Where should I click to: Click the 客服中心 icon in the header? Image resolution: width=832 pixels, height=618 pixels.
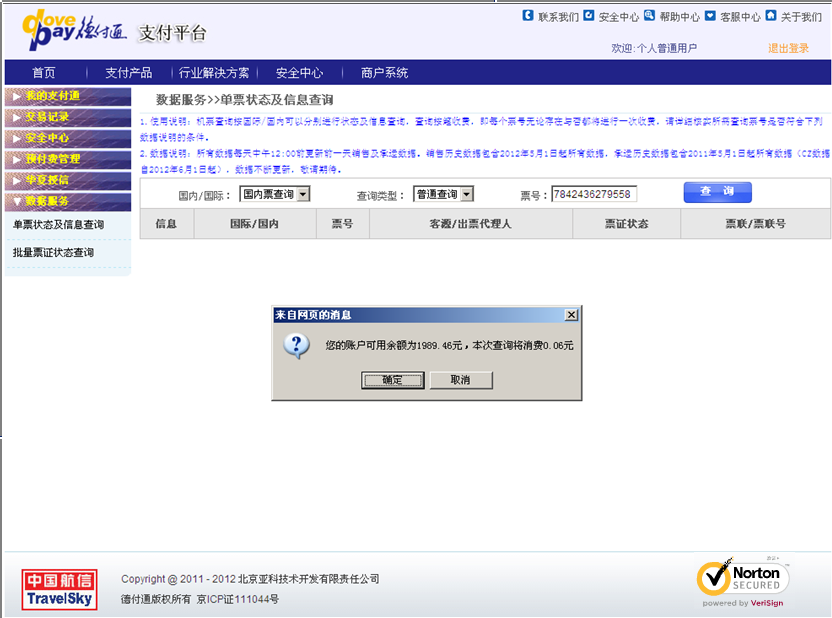710,16
